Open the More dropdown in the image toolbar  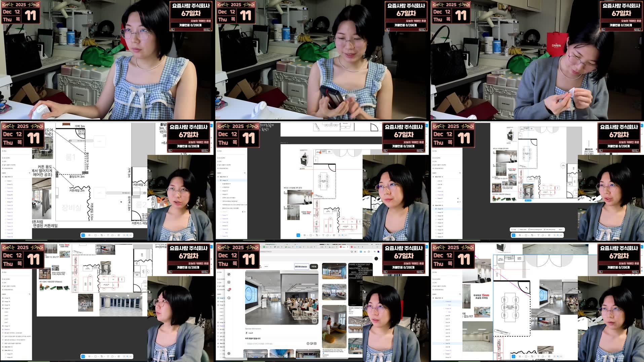[x=561, y=229]
